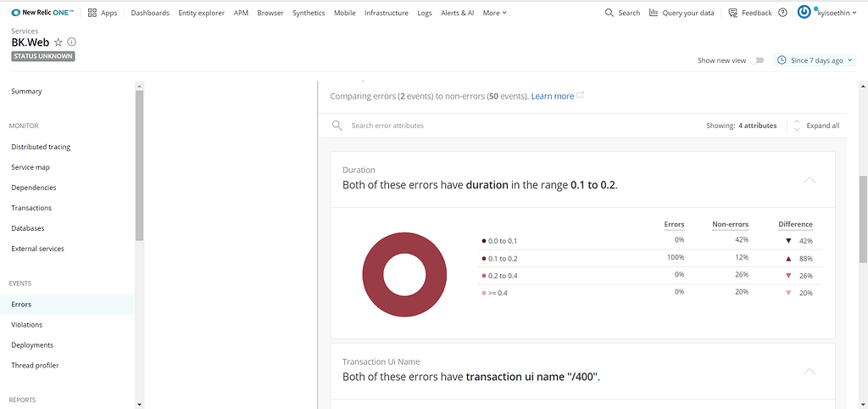Open the BK.Web info icon
The height and width of the screenshot is (409, 868).
click(72, 42)
